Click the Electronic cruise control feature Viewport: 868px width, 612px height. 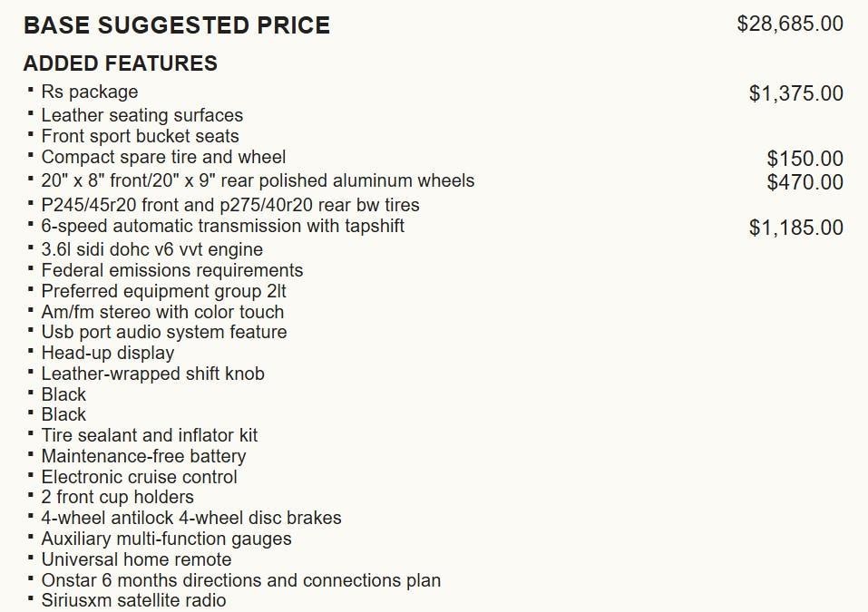140,477
